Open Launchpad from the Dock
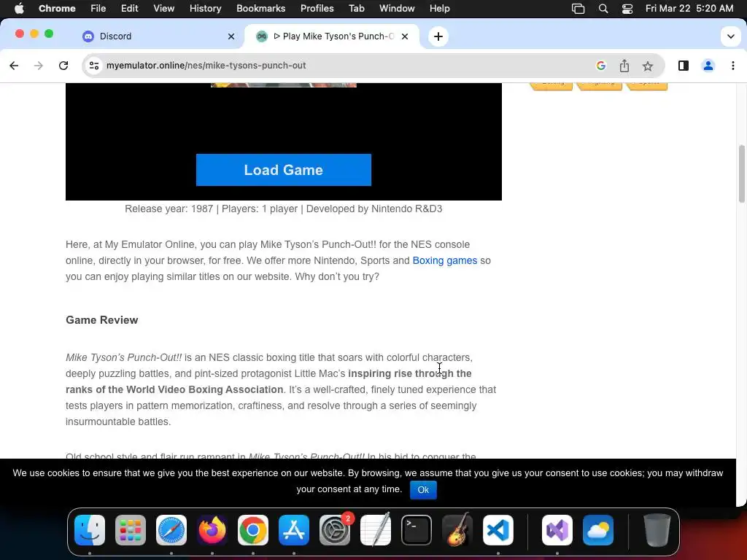The width and height of the screenshot is (747, 560). click(131, 530)
